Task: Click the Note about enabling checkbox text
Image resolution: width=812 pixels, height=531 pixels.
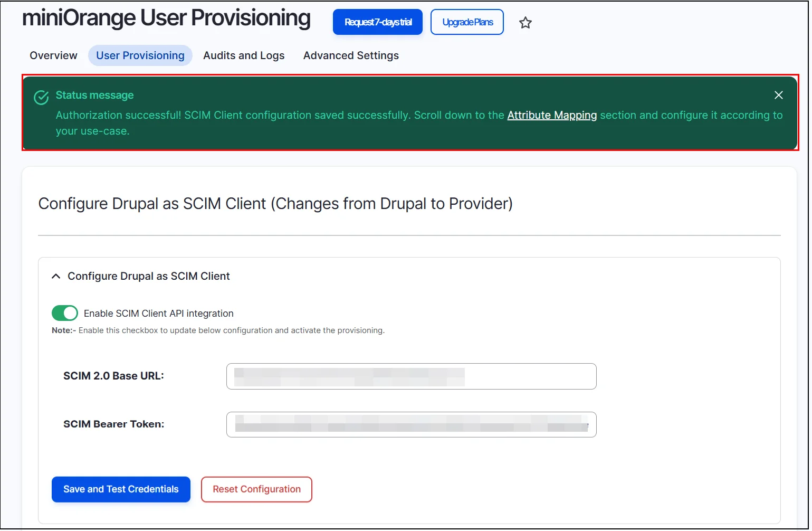Action: point(218,330)
